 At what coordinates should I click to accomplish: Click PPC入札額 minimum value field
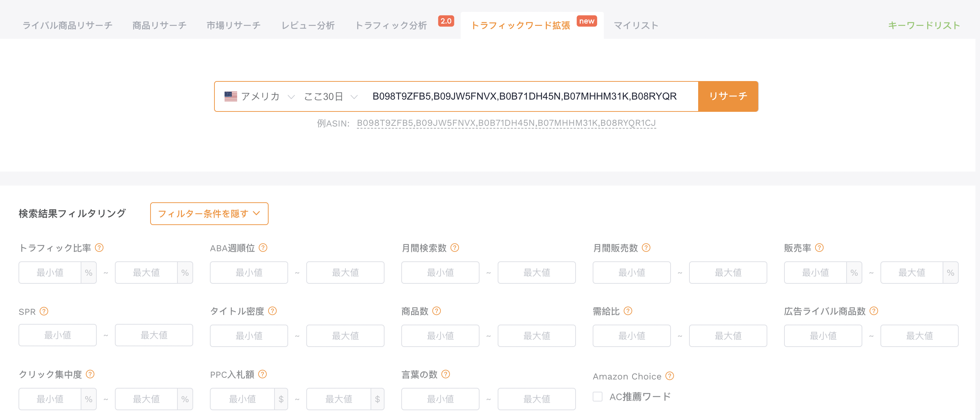[x=242, y=399]
